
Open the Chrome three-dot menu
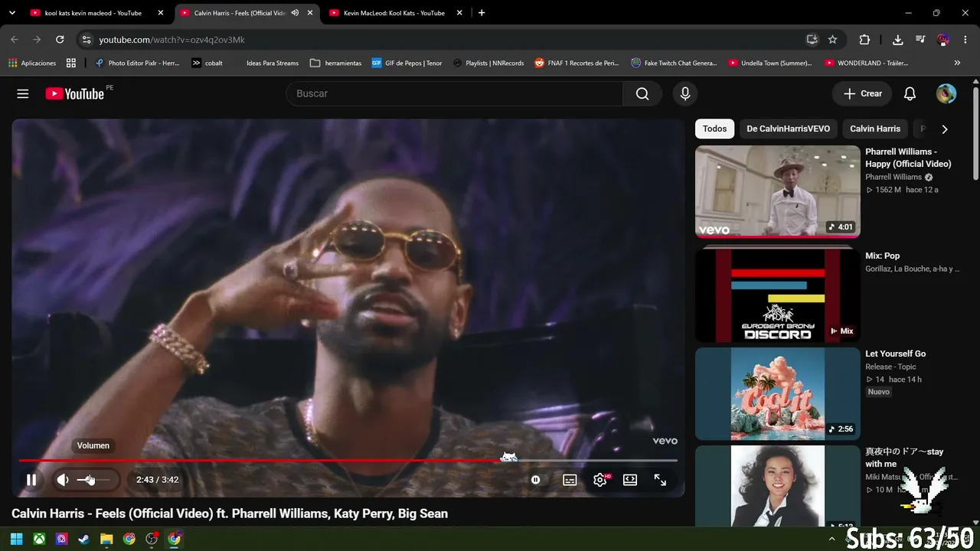tap(965, 40)
